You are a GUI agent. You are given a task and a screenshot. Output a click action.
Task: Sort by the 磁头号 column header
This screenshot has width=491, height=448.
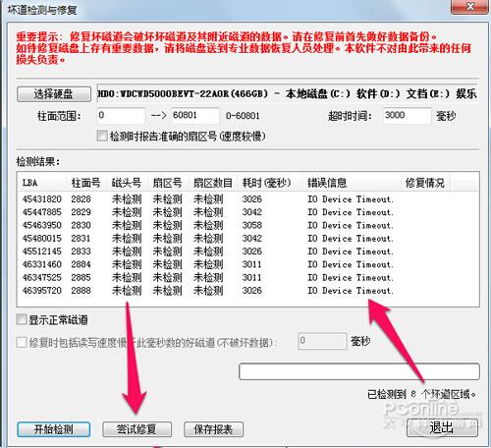click(128, 183)
